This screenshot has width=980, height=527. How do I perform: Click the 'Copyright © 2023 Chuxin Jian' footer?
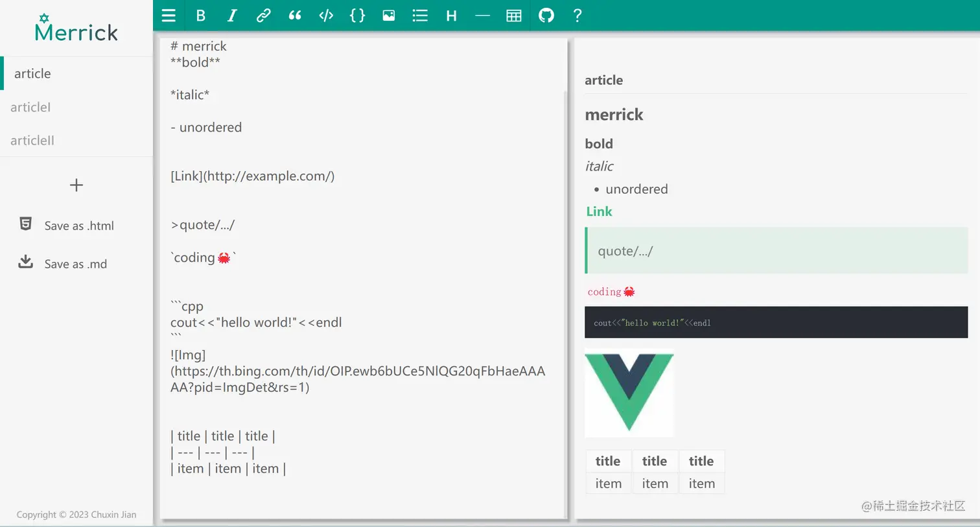click(x=76, y=515)
